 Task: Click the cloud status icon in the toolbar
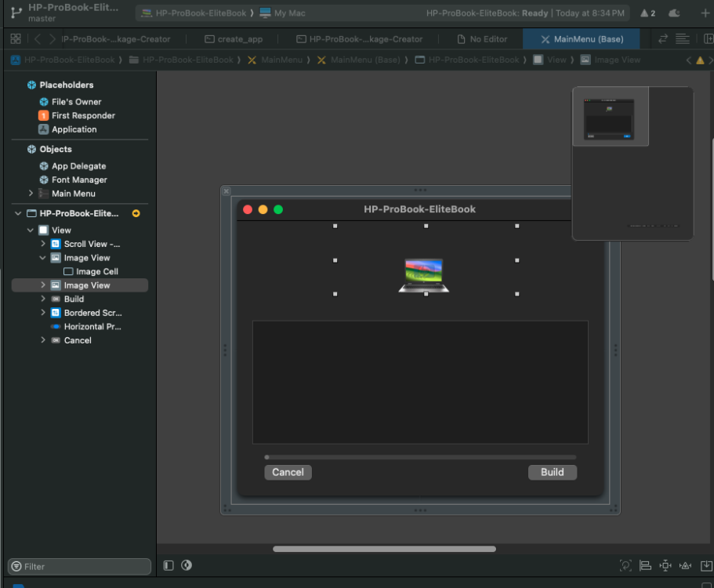674,13
